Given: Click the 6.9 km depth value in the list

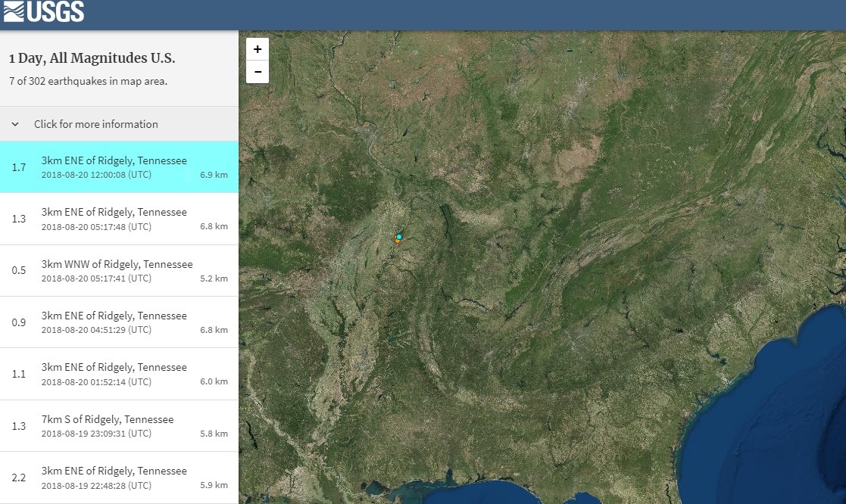Looking at the screenshot, I should (214, 175).
